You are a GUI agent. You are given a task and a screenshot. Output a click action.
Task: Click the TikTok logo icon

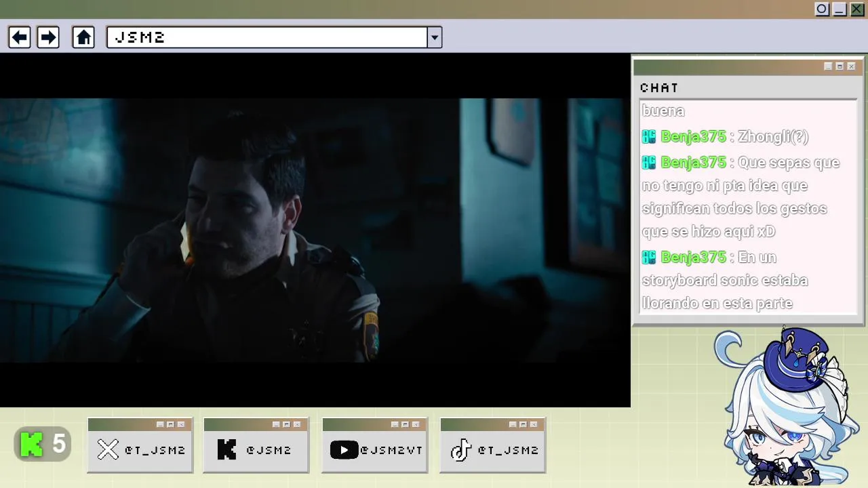point(461,449)
